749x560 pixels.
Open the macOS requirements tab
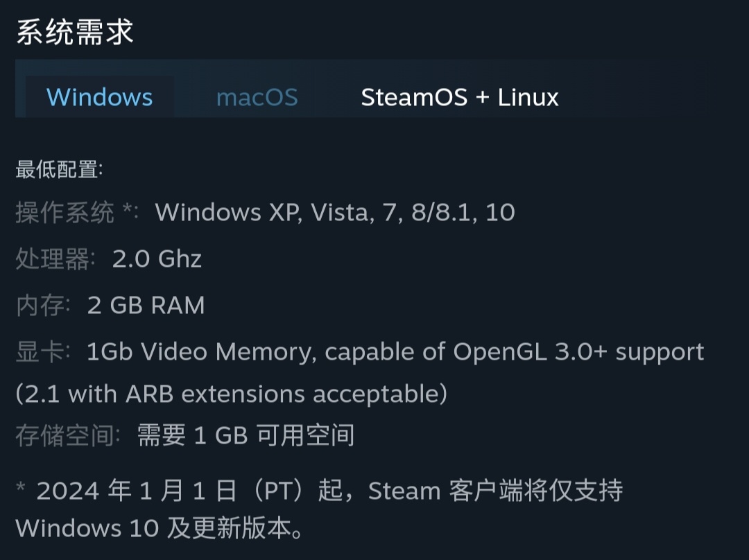click(x=257, y=97)
